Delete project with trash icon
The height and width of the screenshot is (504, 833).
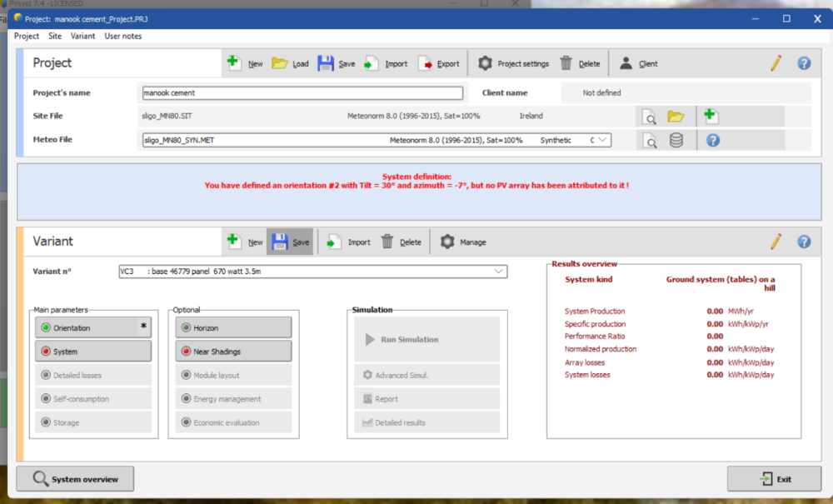566,63
